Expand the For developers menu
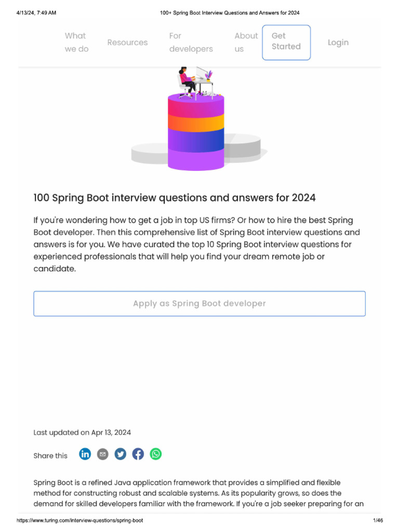399x532 pixels. click(x=191, y=43)
